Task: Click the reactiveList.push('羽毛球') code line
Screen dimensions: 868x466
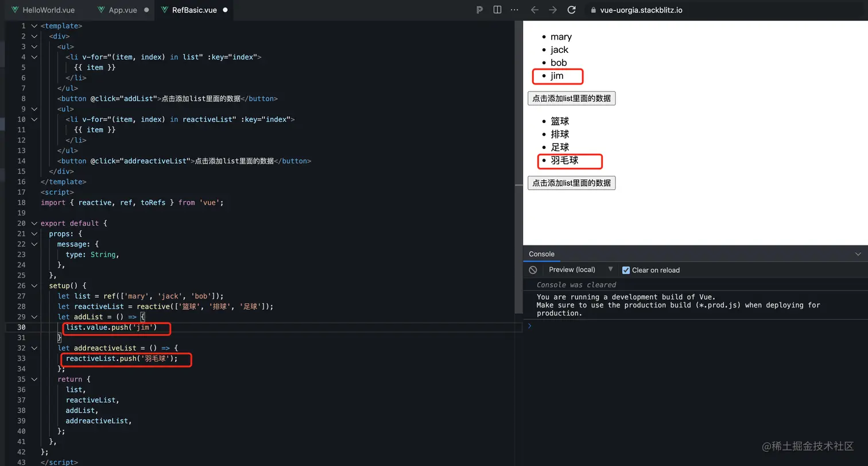Action: tap(122, 359)
